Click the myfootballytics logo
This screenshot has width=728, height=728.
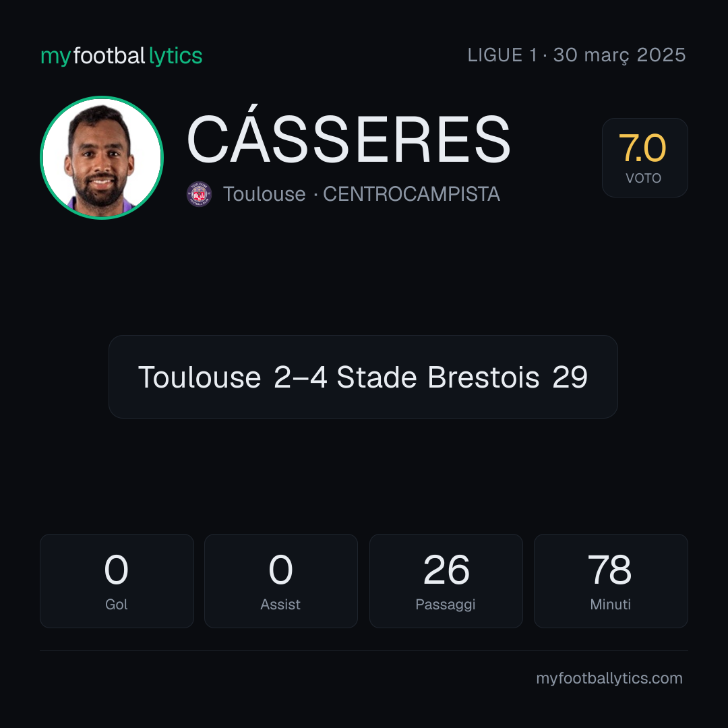tap(121, 56)
